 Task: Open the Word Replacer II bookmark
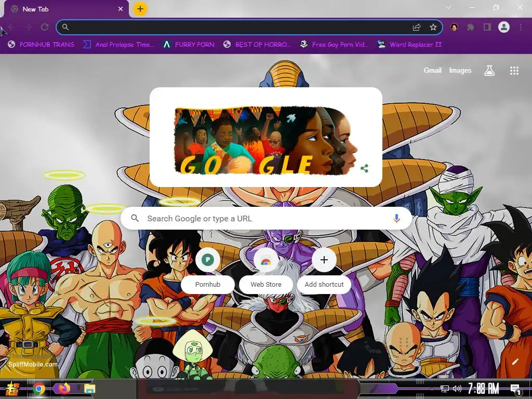coord(409,45)
